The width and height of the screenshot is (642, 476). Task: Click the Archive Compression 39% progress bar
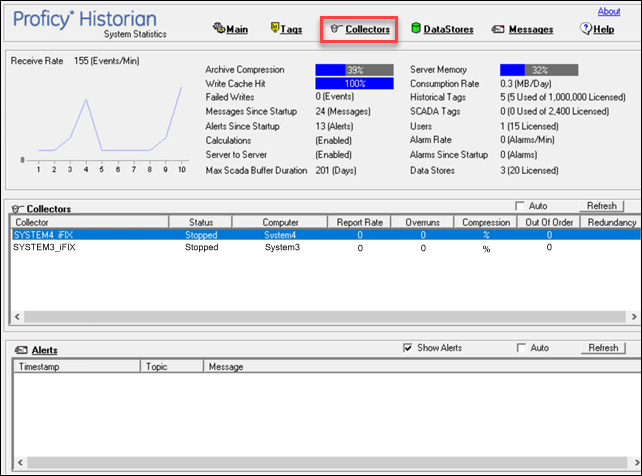pyautogui.click(x=354, y=70)
